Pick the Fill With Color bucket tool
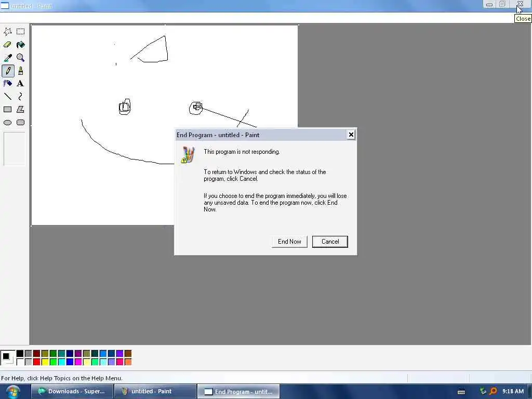Viewport: 532px width, 399px height. pyautogui.click(x=21, y=45)
